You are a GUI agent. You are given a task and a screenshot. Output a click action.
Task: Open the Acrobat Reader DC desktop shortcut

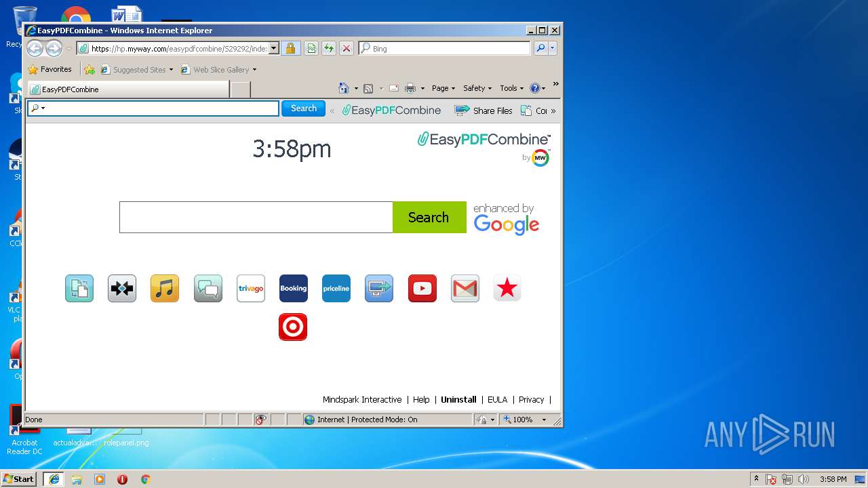click(x=24, y=430)
